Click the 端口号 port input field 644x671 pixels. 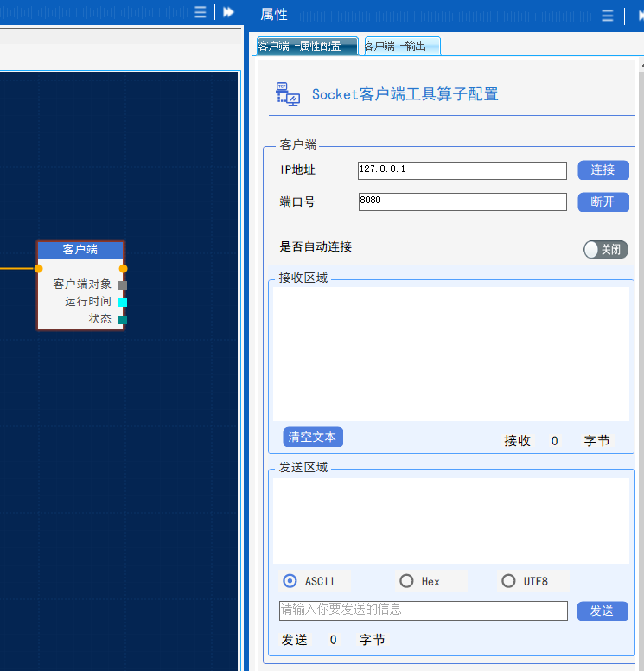(x=462, y=201)
